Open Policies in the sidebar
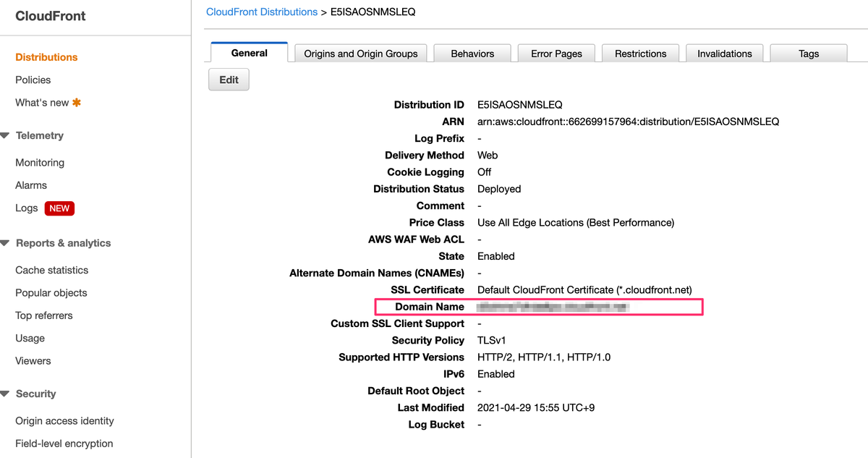Viewport: 868px width, 458px height. (33, 80)
